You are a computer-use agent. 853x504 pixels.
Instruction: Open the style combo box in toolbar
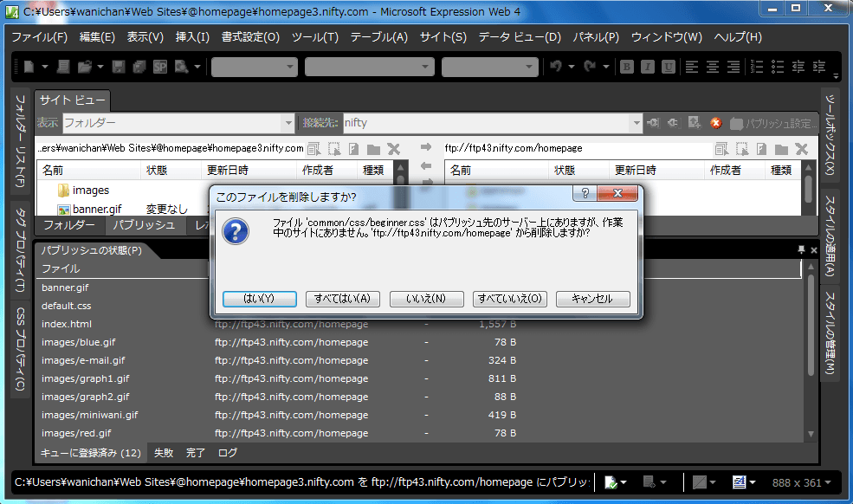(x=255, y=67)
